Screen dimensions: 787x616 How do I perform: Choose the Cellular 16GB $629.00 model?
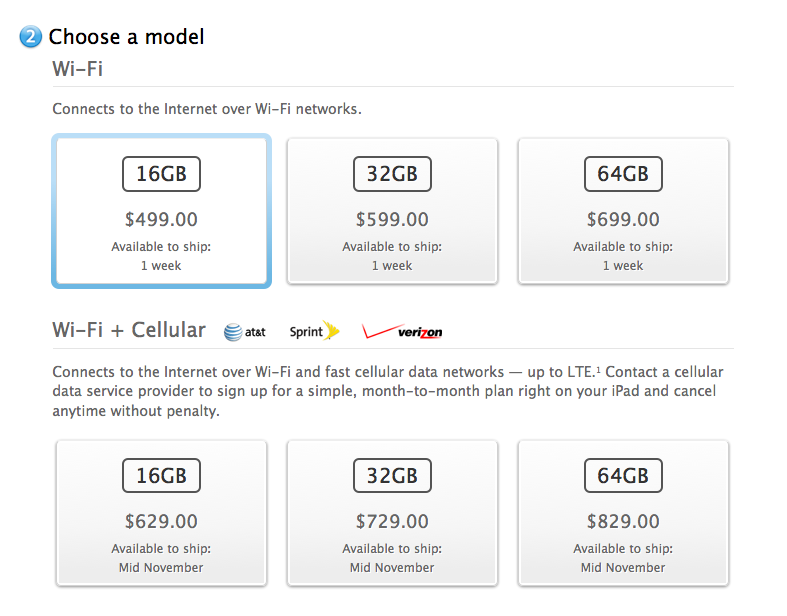[162, 513]
